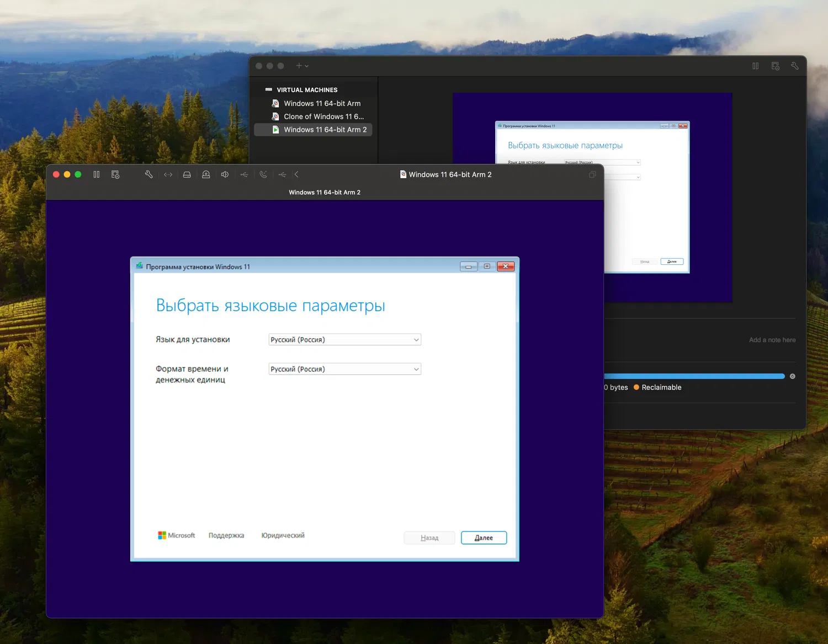Screen dimensions: 828x644
Task: Select Windows 11 64-bit Arm 2 in sidebar
Action: coord(313,130)
